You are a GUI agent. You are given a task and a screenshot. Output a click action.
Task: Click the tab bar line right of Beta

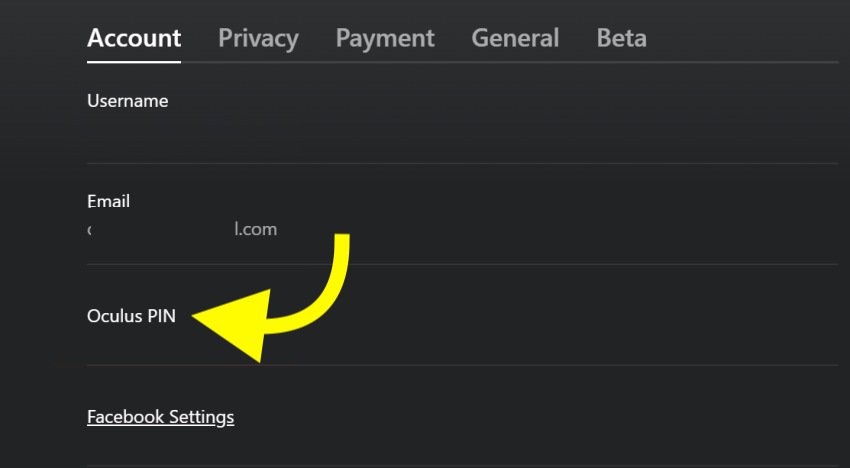tap(740, 62)
